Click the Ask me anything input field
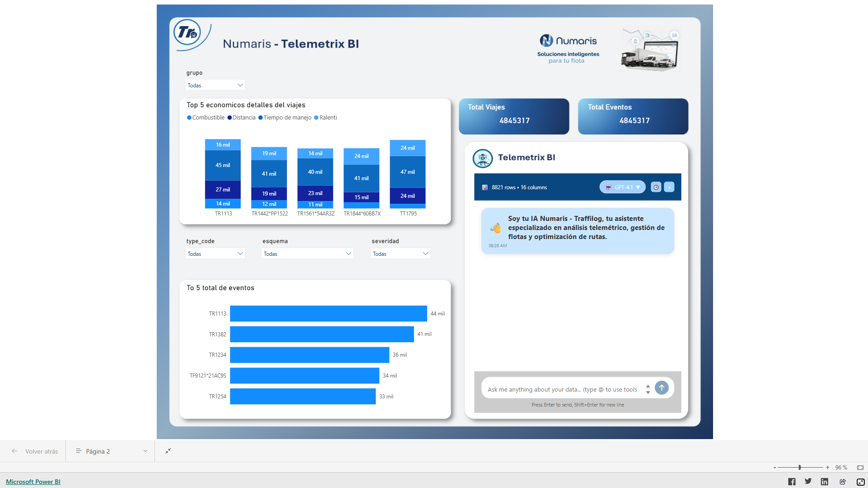Image resolution: width=868 pixels, height=488 pixels. [562, 389]
